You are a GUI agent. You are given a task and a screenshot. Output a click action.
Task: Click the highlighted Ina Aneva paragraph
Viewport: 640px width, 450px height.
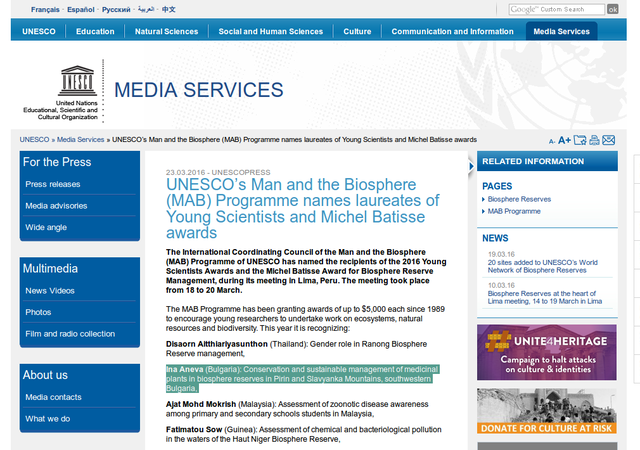tap(302, 379)
